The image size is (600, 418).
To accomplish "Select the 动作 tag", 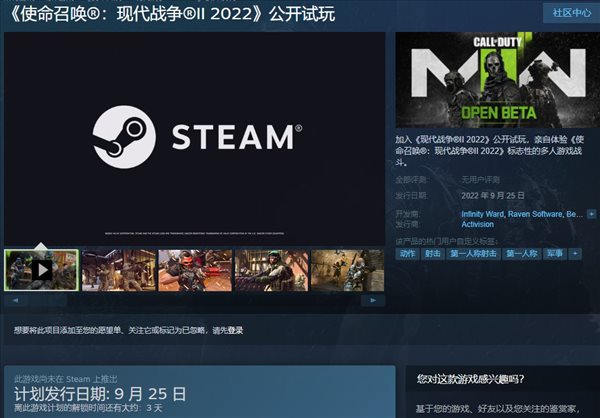I will pyautogui.click(x=408, y=253).
